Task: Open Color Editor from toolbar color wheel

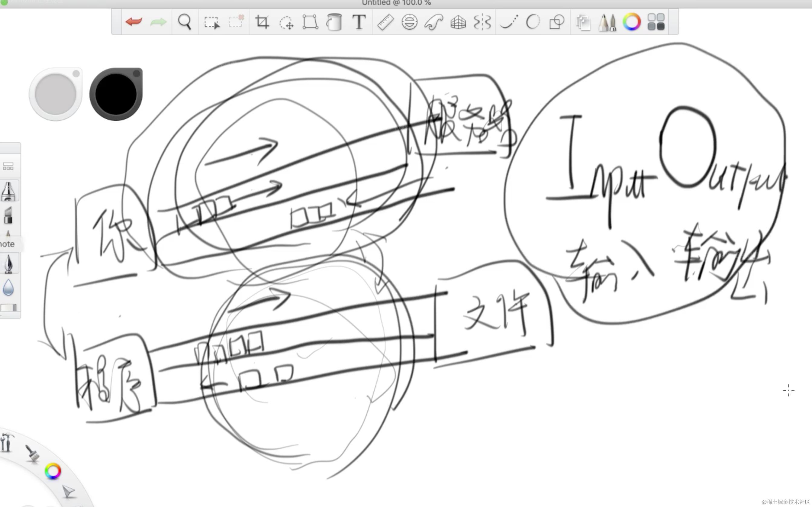Action: point(632,22)
